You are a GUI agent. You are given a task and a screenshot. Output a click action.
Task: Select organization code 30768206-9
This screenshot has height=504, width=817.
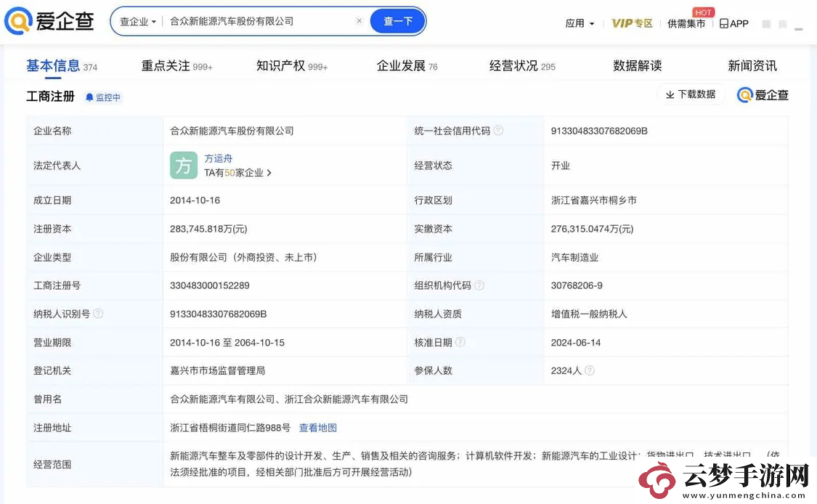577,285
